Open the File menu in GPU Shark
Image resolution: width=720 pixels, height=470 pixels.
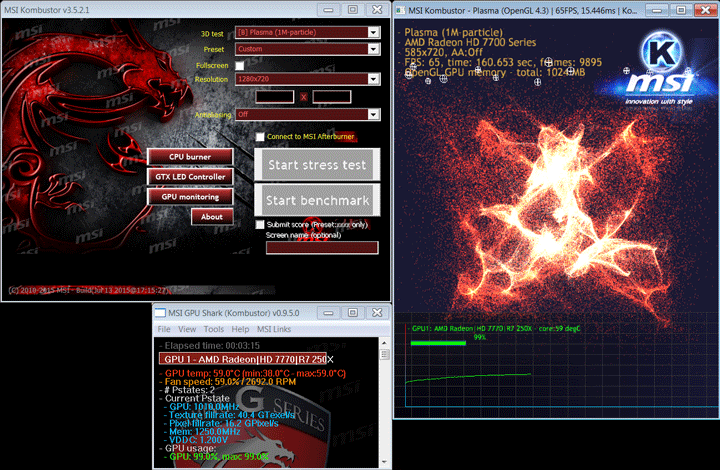[164, 329]
